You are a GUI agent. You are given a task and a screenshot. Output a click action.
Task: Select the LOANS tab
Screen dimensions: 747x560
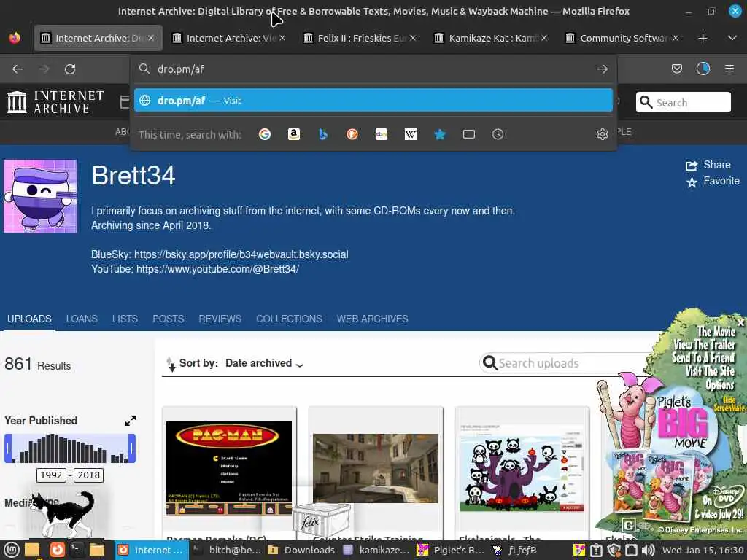pos(82,319)
